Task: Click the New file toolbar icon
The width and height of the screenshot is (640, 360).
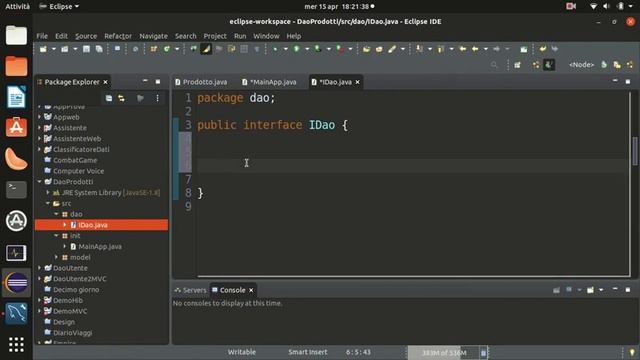Action: tap(43, 49)
